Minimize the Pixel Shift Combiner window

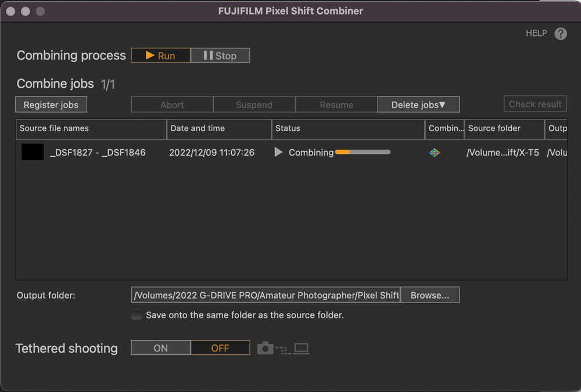click(26, 11)
